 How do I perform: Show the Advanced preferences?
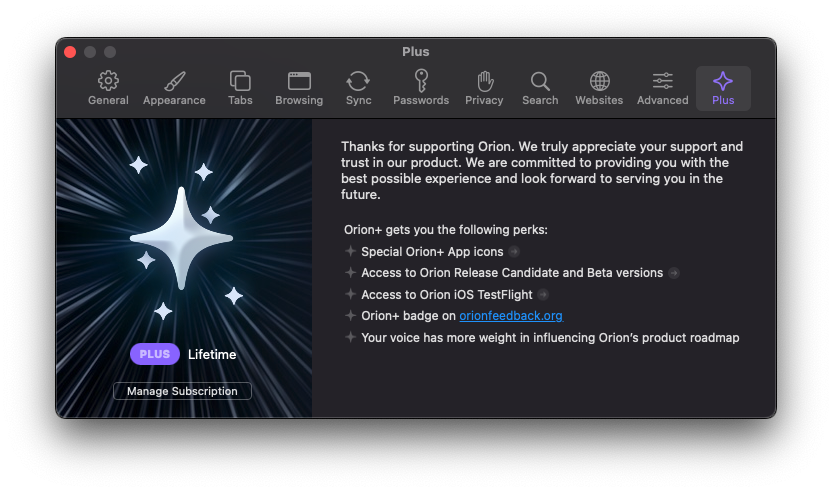point(662,88)
